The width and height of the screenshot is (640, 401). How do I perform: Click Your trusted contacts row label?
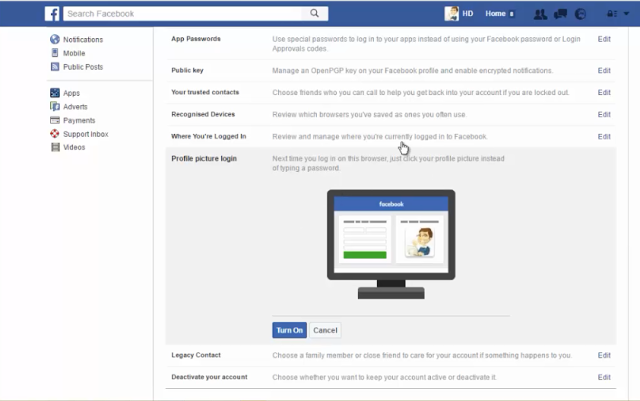(205, 92)
